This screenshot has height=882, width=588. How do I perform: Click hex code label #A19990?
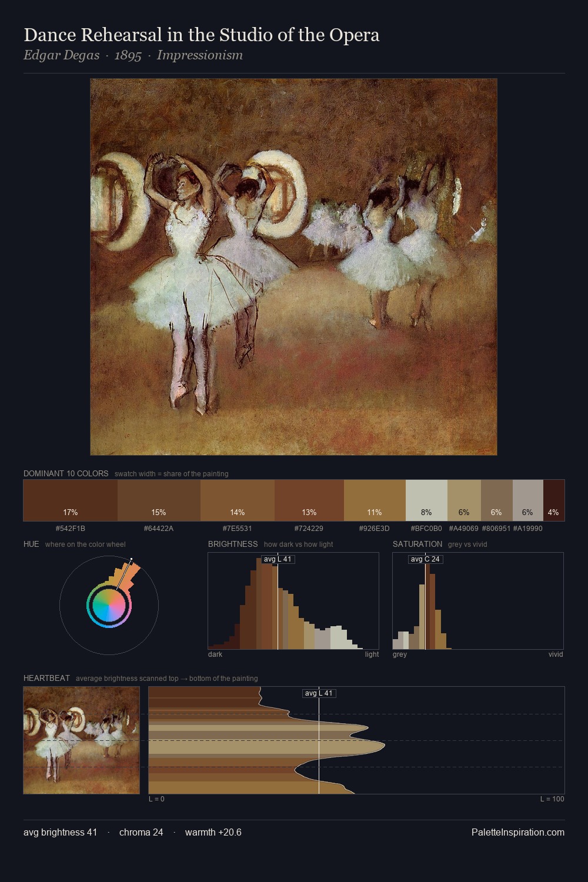528,529
